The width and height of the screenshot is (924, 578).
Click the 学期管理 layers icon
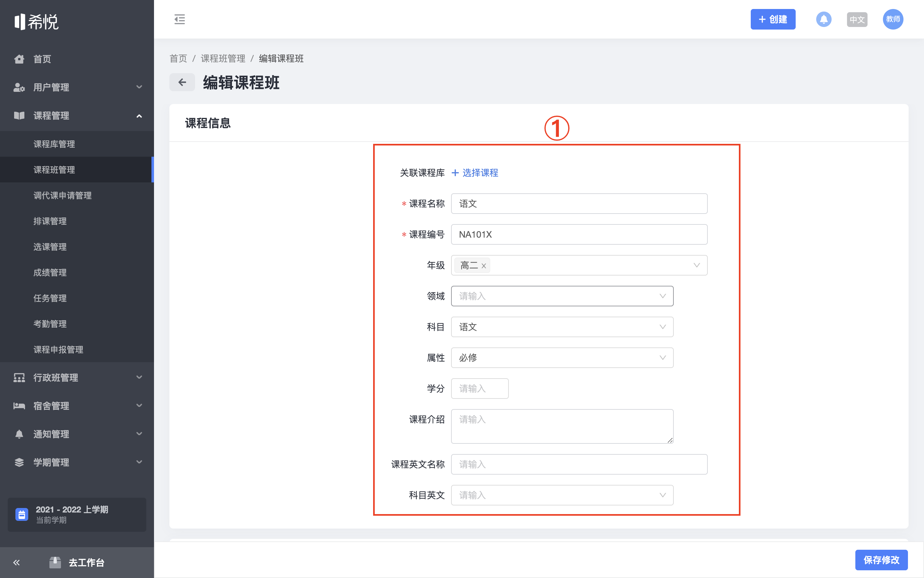(x=19, y=462)
